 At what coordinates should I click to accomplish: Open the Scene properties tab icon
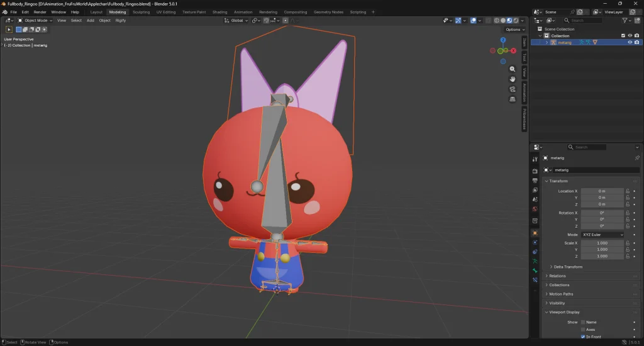535,199
